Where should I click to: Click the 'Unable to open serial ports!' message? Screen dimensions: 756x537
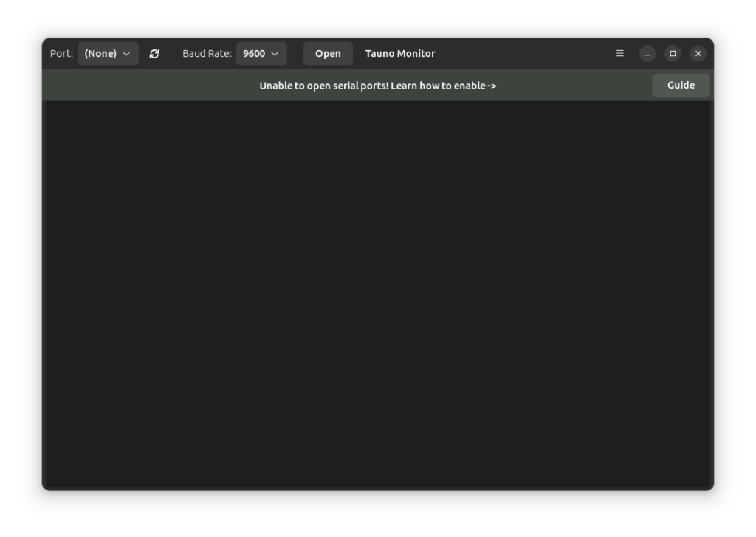point(377,86)
